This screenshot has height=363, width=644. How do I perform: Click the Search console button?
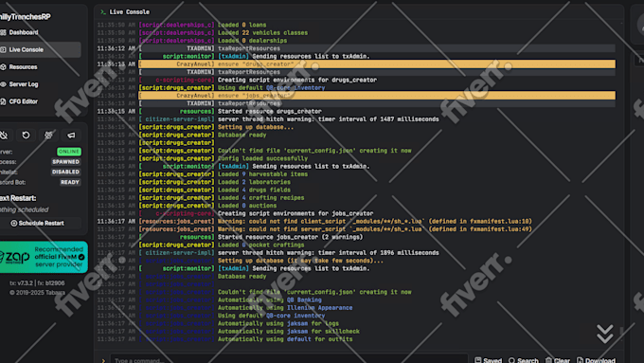coord(523,360)
